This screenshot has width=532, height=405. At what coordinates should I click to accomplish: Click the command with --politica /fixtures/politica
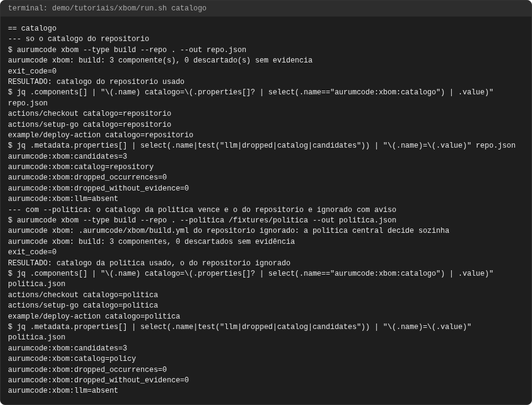click(x=202, y=220)
